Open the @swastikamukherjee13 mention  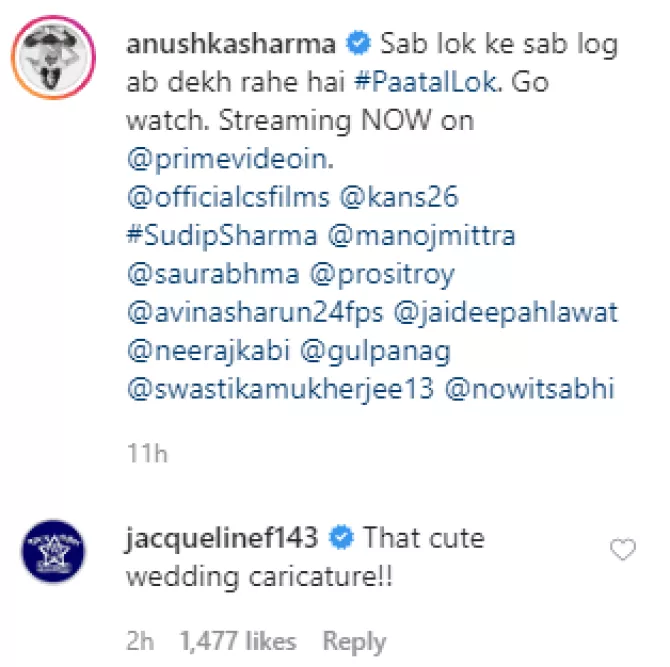(281, 390)
